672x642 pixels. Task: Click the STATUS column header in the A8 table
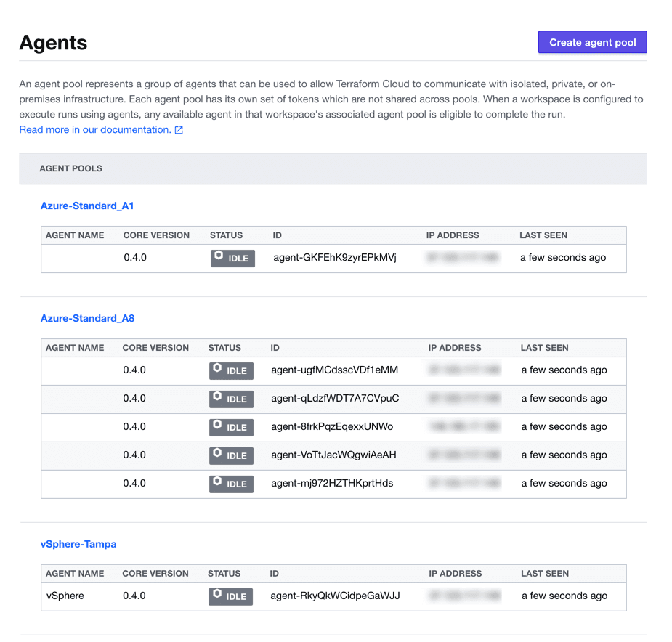pos(224,348)
